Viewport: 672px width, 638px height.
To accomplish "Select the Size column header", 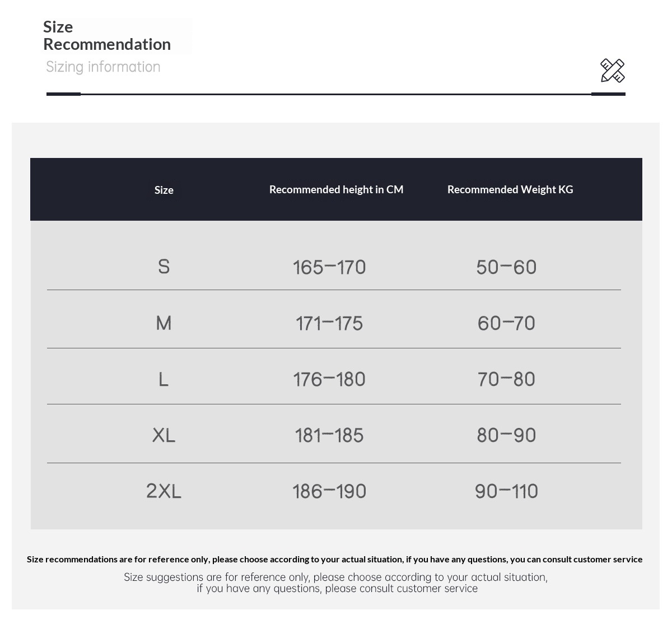I will (x=164, y=190).
